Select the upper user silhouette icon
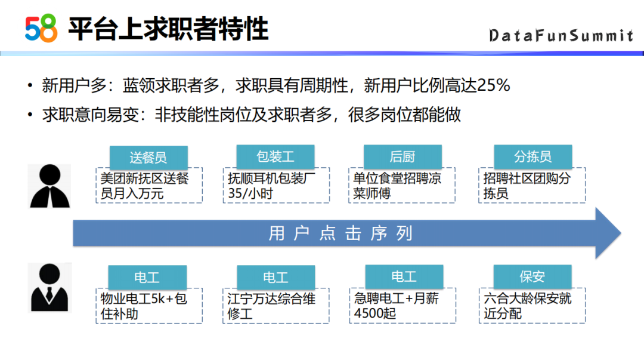The width and height of the screenshot is (644, 363). [49, 186]
